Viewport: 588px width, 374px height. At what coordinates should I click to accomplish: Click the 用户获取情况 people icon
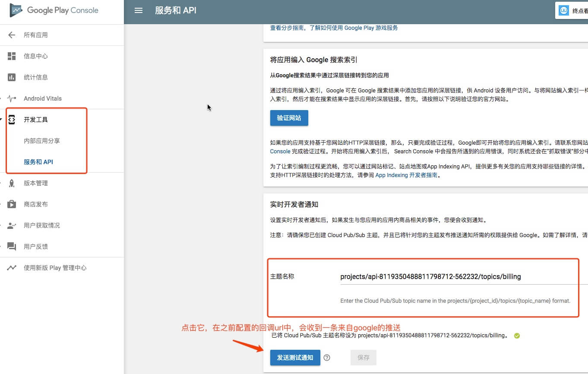pyautogui.click(x=12, y=225)
